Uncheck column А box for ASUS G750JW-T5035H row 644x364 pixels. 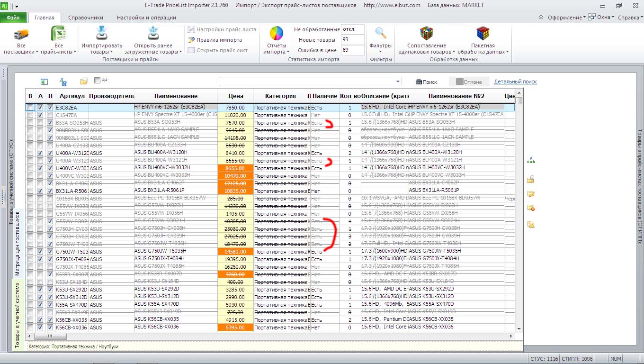tap(40, 252)
